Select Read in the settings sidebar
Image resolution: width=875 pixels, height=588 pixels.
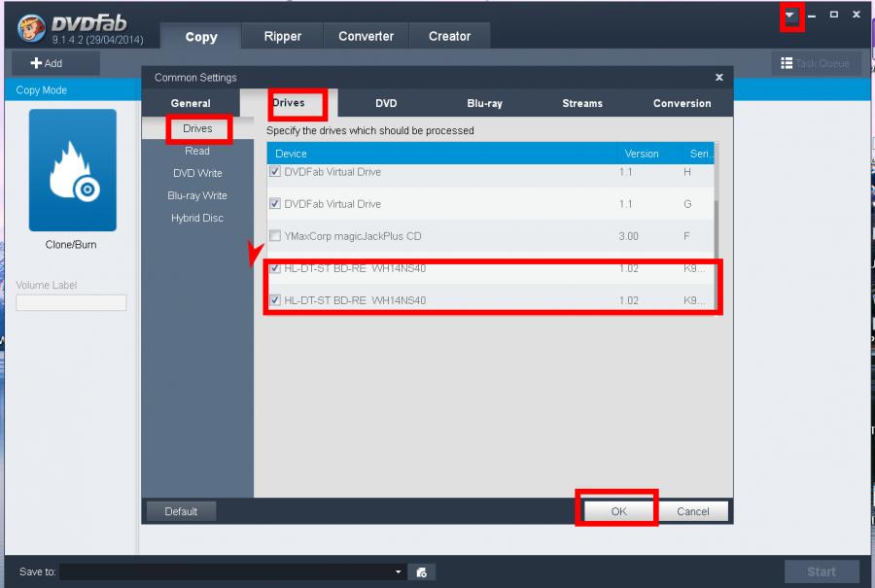[197, 151]
